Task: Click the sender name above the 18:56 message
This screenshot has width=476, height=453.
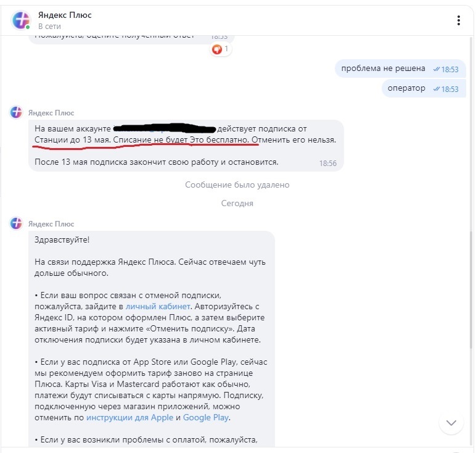Action: [51, 112]
